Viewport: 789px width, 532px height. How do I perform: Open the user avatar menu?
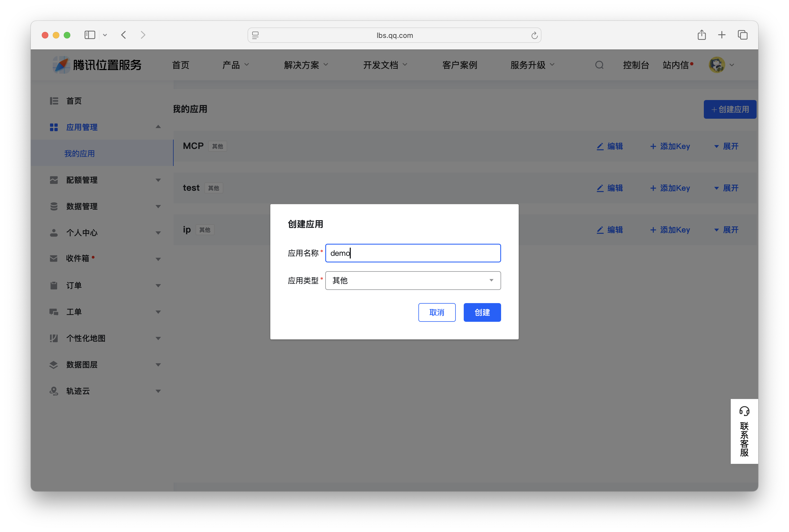click(716, 65)
